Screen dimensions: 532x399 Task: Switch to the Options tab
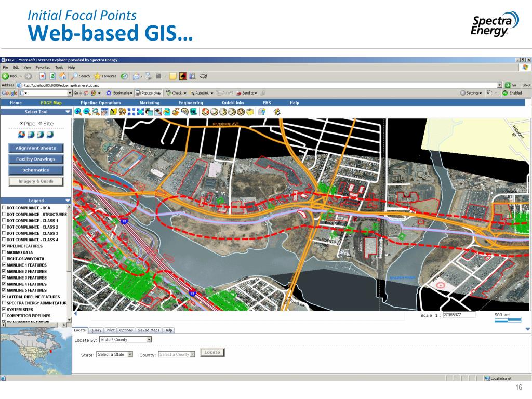click(x=126, y=330)
